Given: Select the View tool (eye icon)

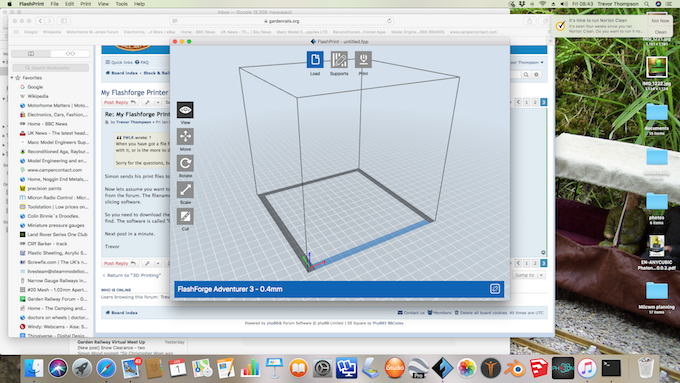Looking at the screenshot, I should pos(185,110).
